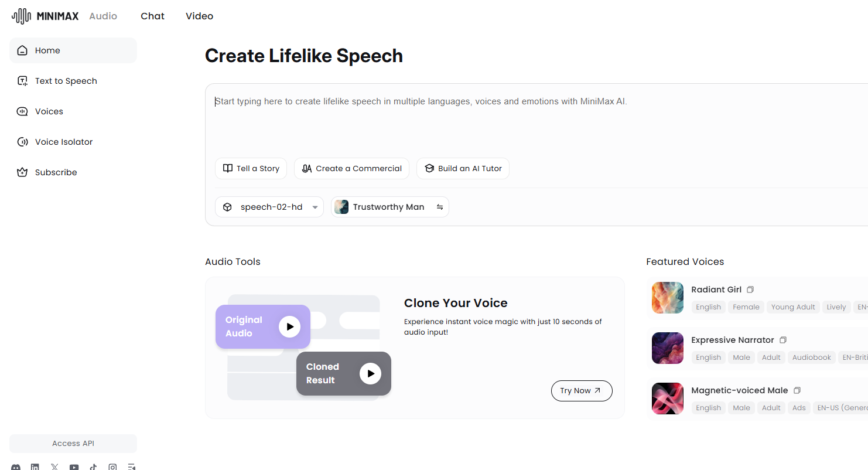
Task: Open Voice Isolator from sidebar
Action: (x=63, y=142)
